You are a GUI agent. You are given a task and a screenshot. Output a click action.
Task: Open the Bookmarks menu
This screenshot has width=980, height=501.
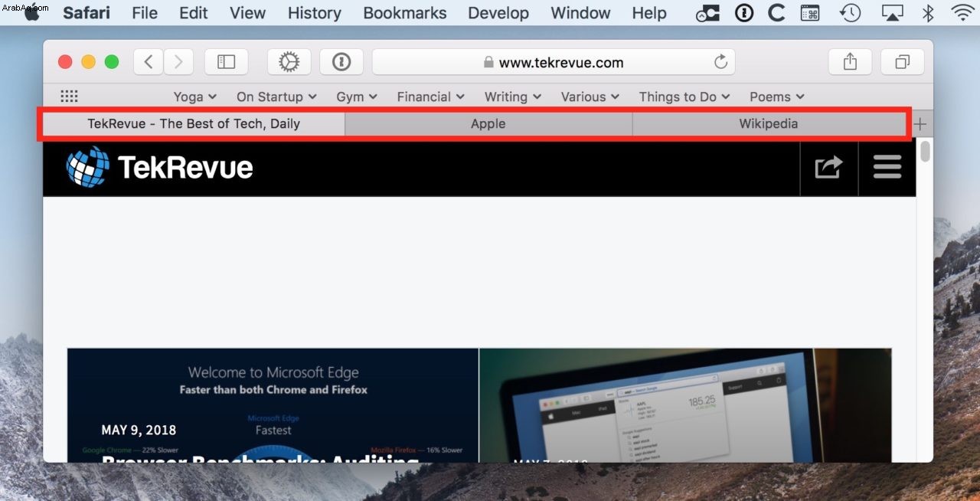pos(405,13)
